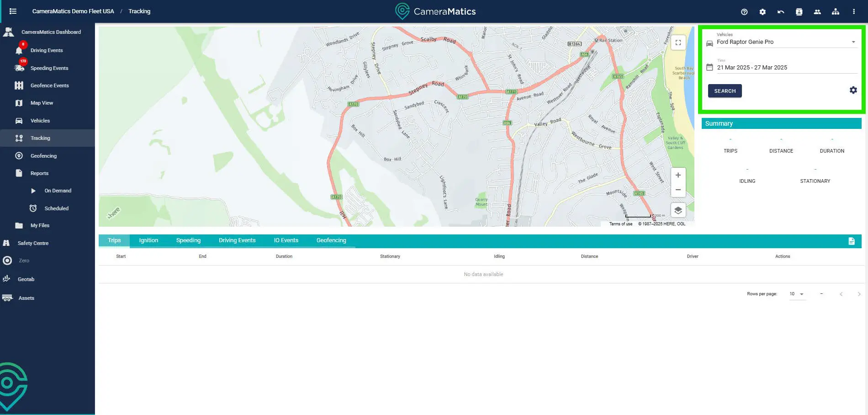Open the users group icon in header
The height and width of the screenshot is (415, 868).
pos(817,12)
